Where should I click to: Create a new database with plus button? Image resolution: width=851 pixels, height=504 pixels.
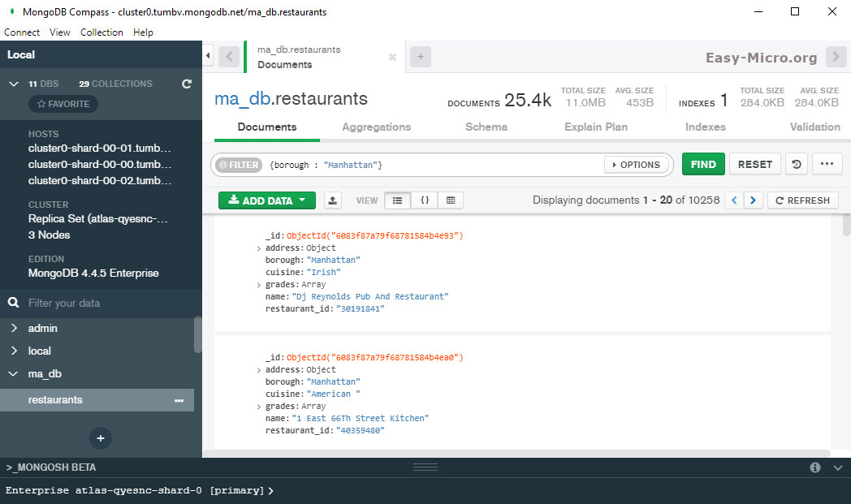[101, 438]
